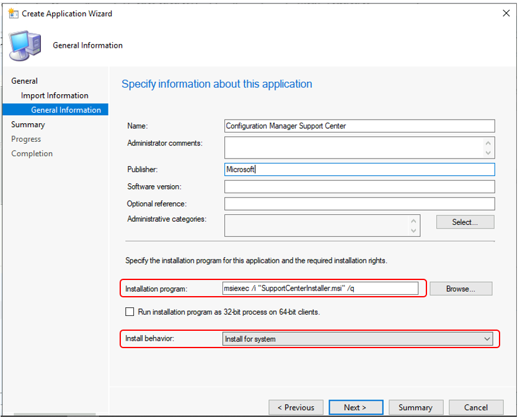Jump to the Summary step in sidebar
The height and width of the screenshot is (420, 520).
click(28, 125)
